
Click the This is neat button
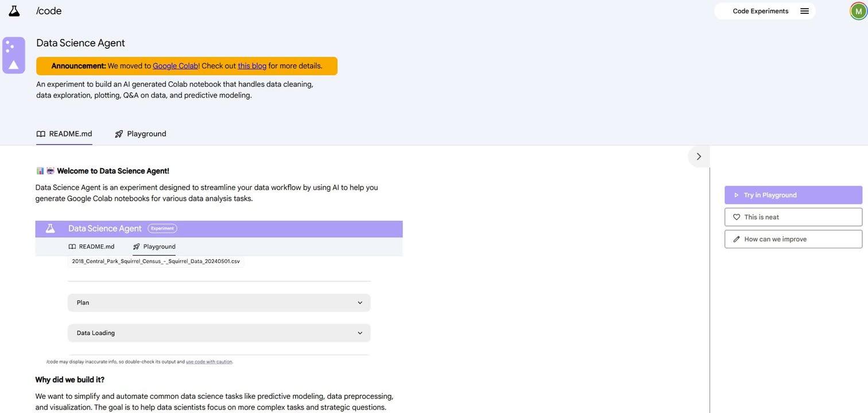pos(793,217)
